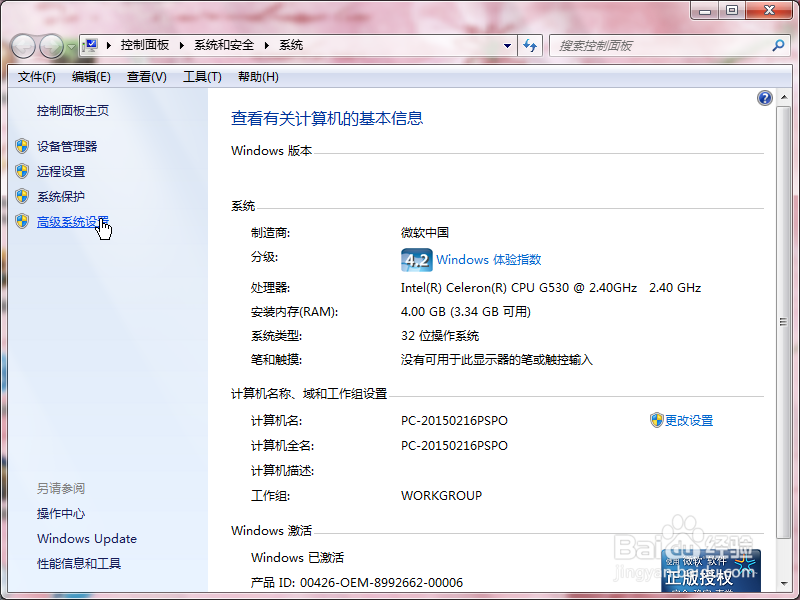The height and width of the screenshot is (600, 800).
Task: Open the 编辑(E) menu
Action: pyautogui.click(x=91, y=77)
